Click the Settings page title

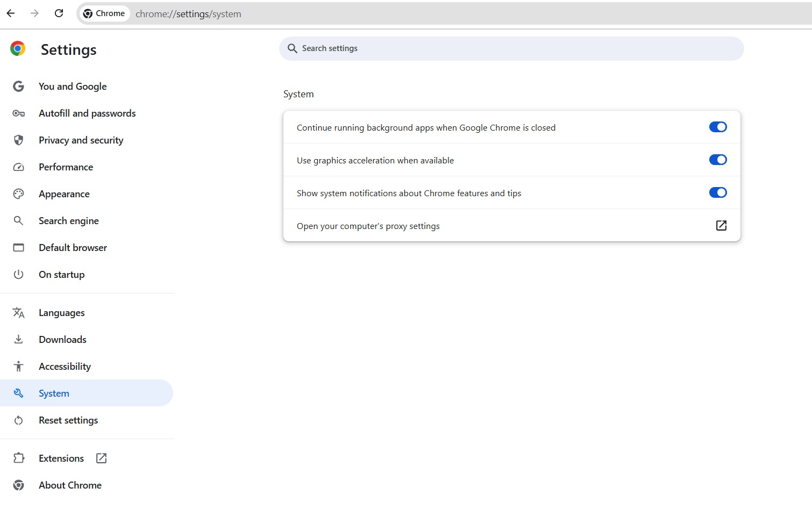tap(69, 49)
